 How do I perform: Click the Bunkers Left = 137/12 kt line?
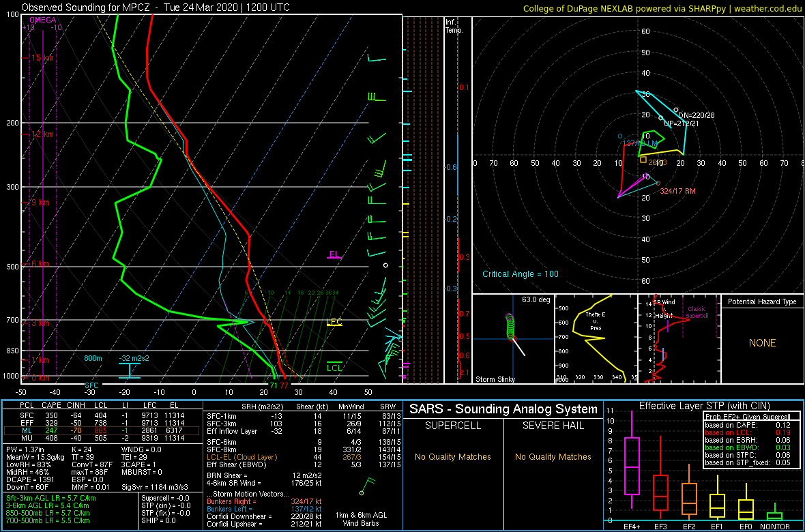[x=264, y=509]
